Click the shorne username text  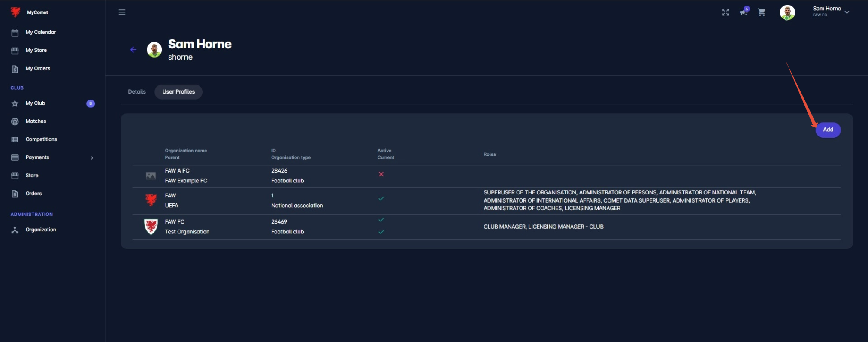[180, 57]
